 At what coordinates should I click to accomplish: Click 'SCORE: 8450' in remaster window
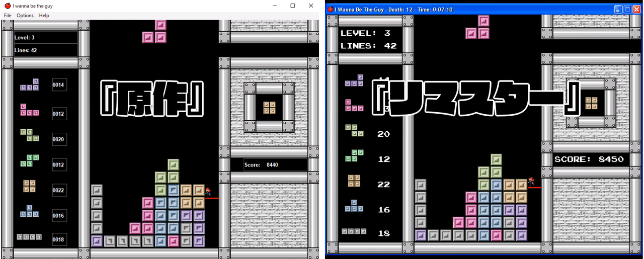(x=589, y=159)
